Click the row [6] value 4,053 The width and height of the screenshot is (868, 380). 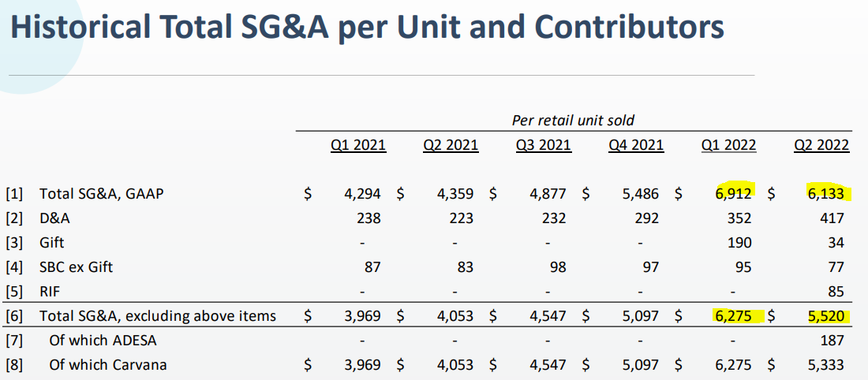click(455, 316)
